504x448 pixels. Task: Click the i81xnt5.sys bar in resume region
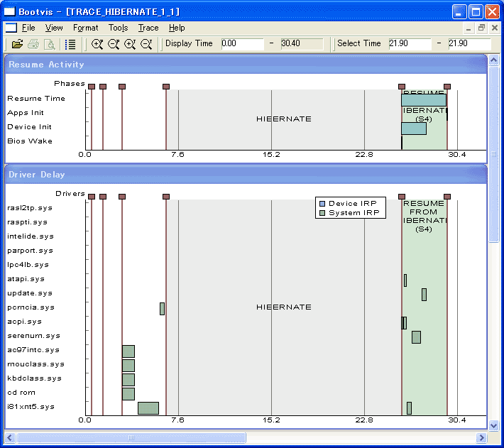pyautogui.click(x=409, y=408)
